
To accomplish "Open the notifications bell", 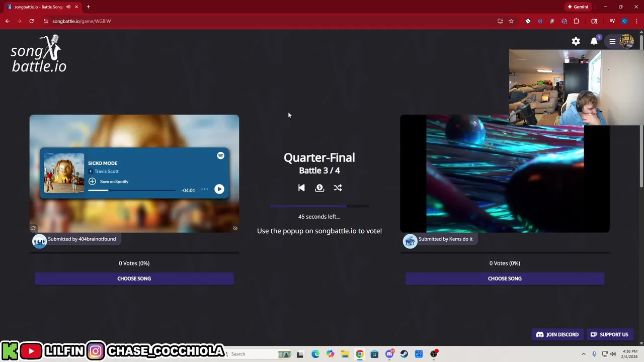I will coord(594,41).
